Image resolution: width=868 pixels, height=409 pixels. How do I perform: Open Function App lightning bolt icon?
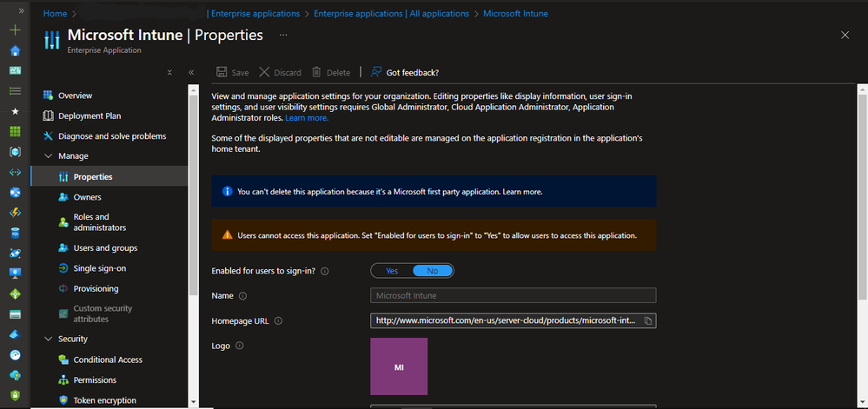15,213
